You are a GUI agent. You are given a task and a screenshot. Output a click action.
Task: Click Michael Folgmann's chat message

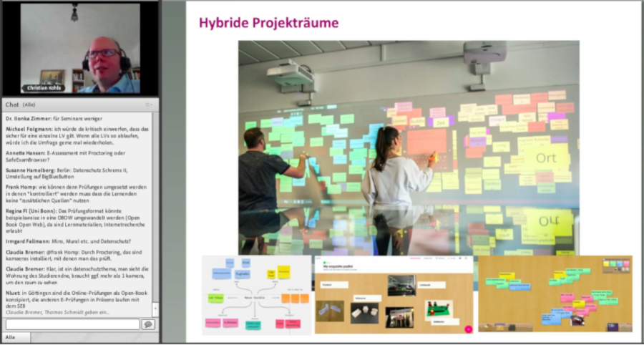79,137
